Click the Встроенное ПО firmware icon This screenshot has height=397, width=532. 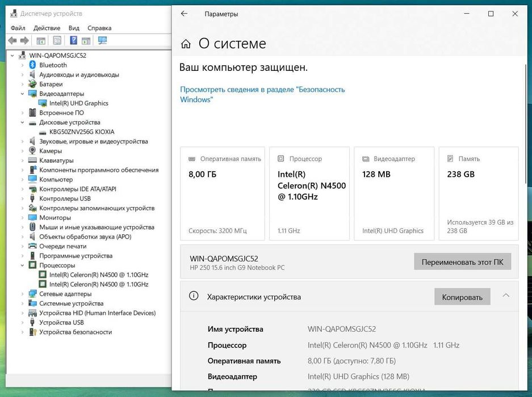32,112
